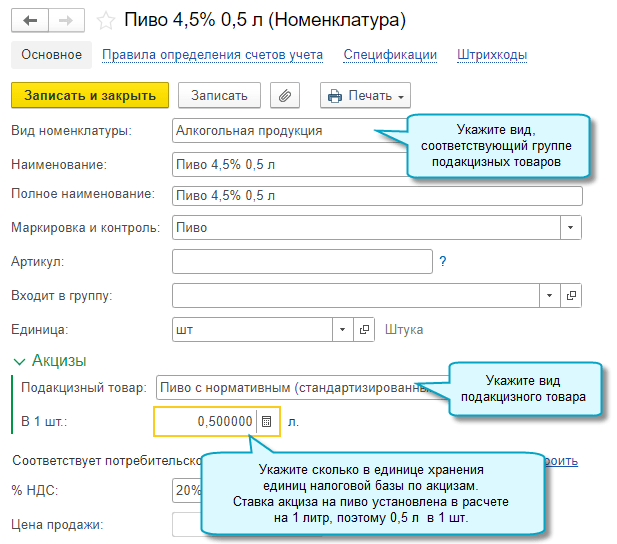The width and height of the screenshot is (617, 544).
Task: Click the Записать и закрыть button
Action: [x=90, y=95]
